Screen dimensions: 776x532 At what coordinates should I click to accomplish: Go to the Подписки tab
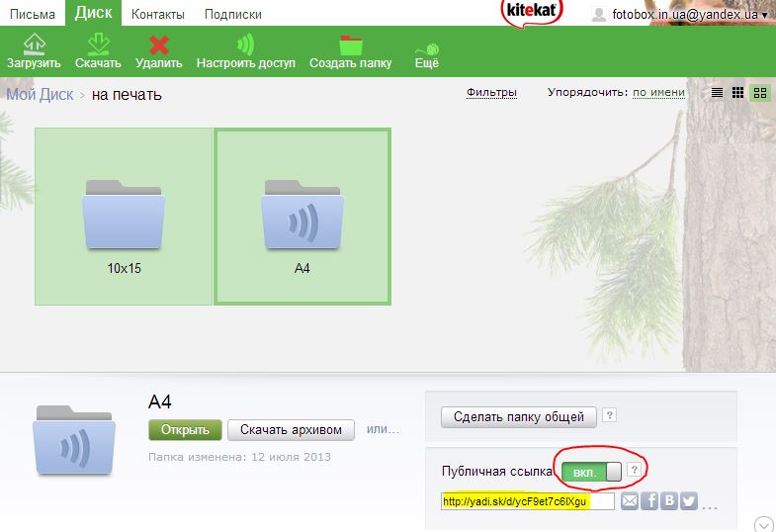(x=233, y=14)
